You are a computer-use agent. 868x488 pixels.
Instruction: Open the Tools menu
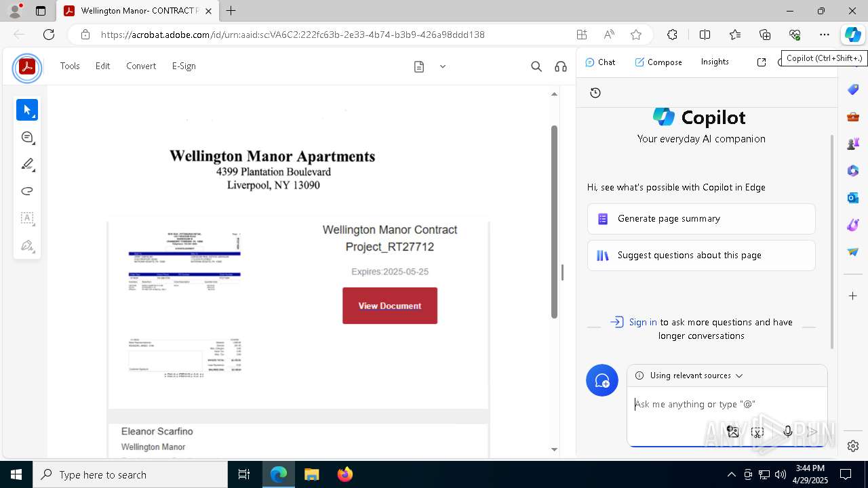[70, 66]
